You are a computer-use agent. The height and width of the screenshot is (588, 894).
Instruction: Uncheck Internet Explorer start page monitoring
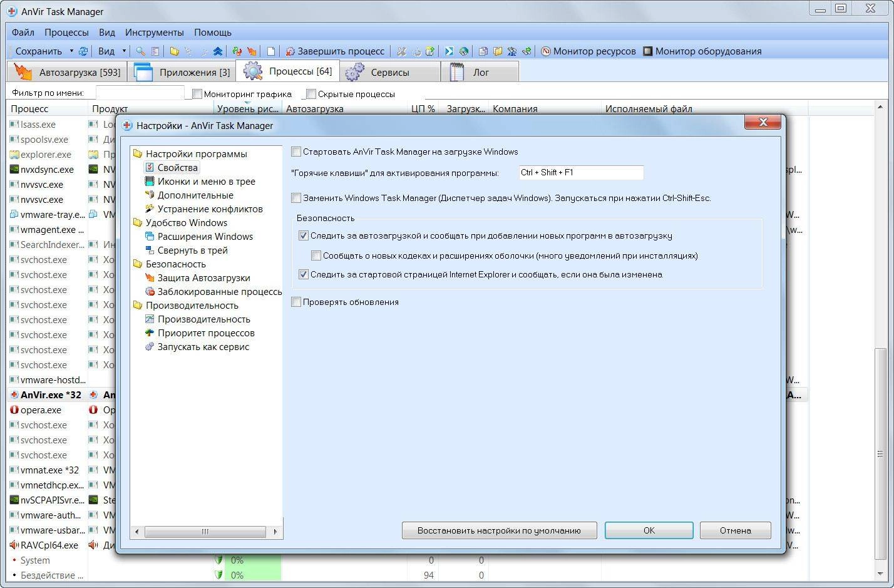tap(304, 274)
